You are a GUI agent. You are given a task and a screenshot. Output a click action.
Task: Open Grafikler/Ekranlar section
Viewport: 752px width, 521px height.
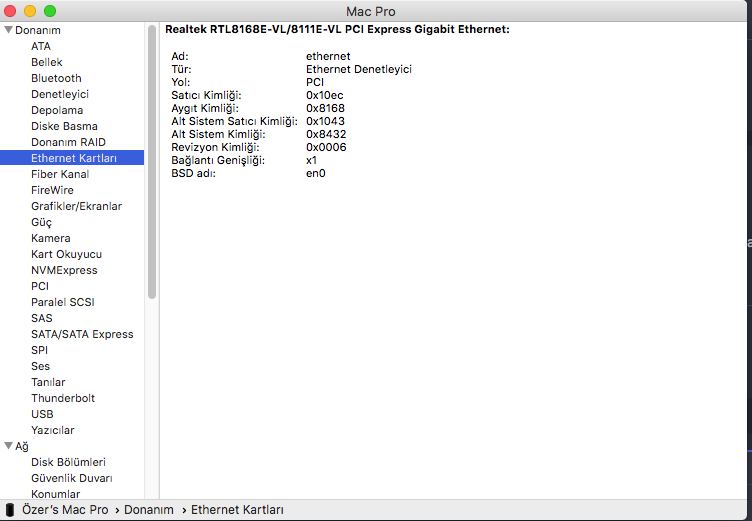(x=76, y=206)
